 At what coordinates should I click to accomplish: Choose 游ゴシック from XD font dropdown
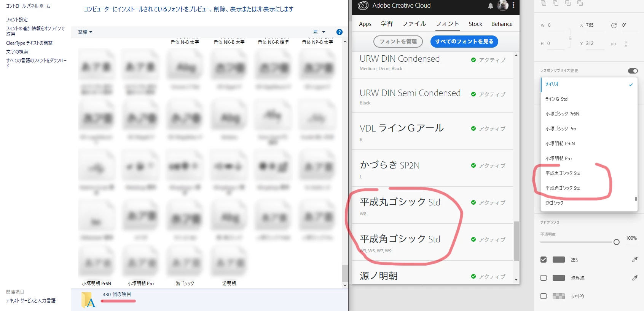point(589,203)
